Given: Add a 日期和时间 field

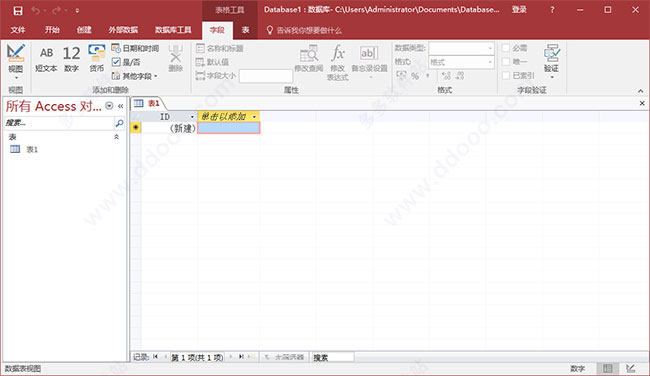Looking at the screenshot, I should [x=135, y=49].
